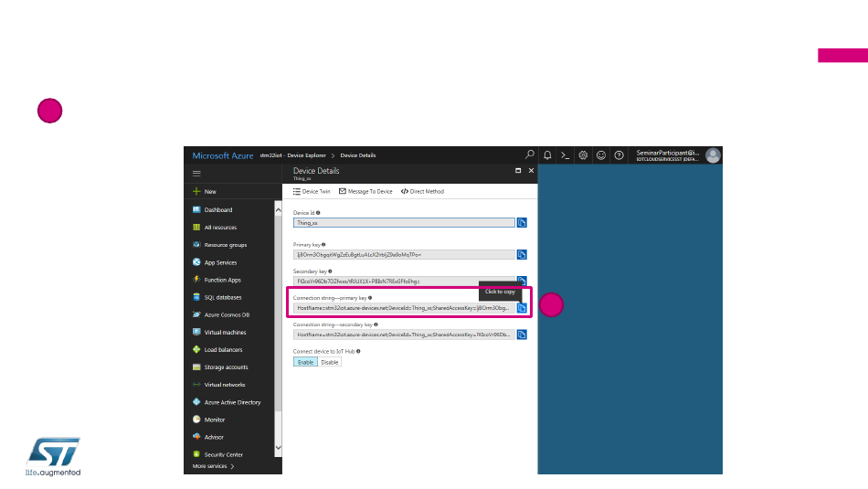Copy the secondary key connection string
Screen dimensions: 868x489
tap(522, 335)
